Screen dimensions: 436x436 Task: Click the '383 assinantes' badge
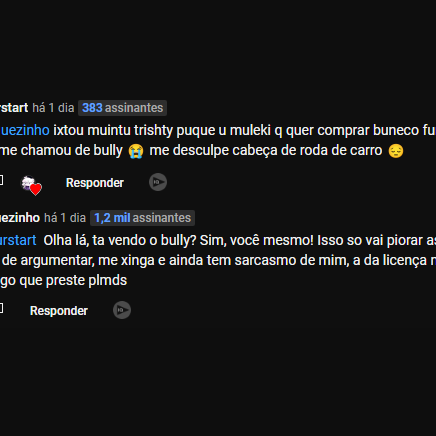coord(122,108)
